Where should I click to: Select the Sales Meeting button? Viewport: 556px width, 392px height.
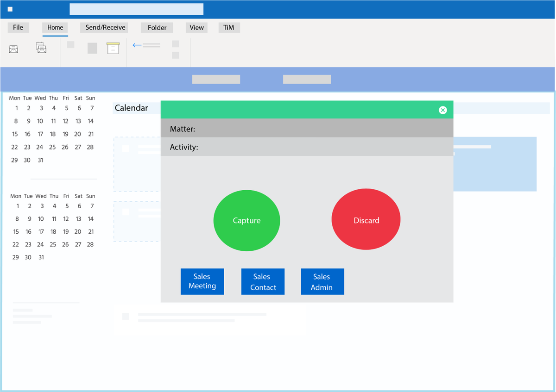[202, 281]
